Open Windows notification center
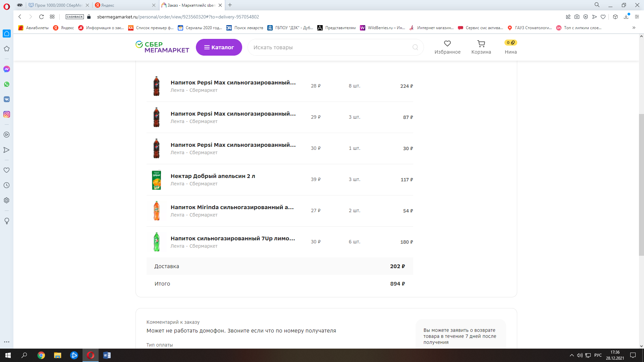644x362 pixels. (x=633, y=355)
